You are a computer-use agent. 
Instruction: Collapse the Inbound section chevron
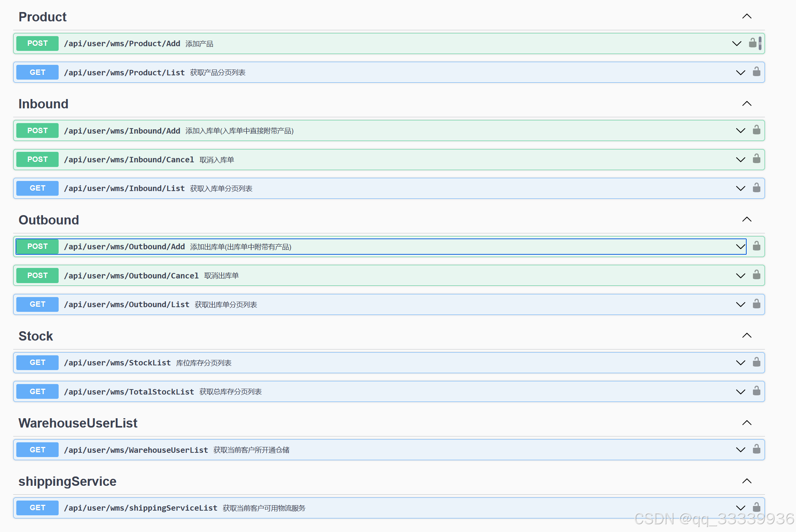pyautogui.click(x=747, y=104)
